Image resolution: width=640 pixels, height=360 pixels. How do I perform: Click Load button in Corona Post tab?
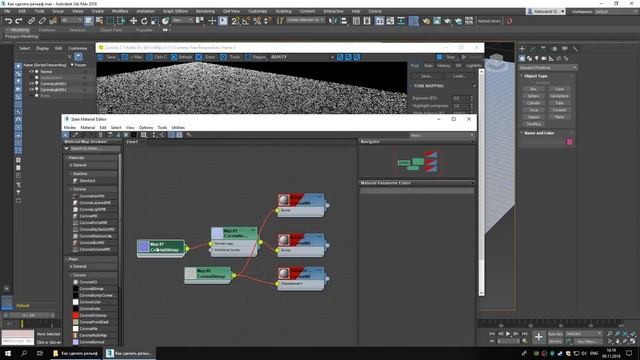point(459,76)
